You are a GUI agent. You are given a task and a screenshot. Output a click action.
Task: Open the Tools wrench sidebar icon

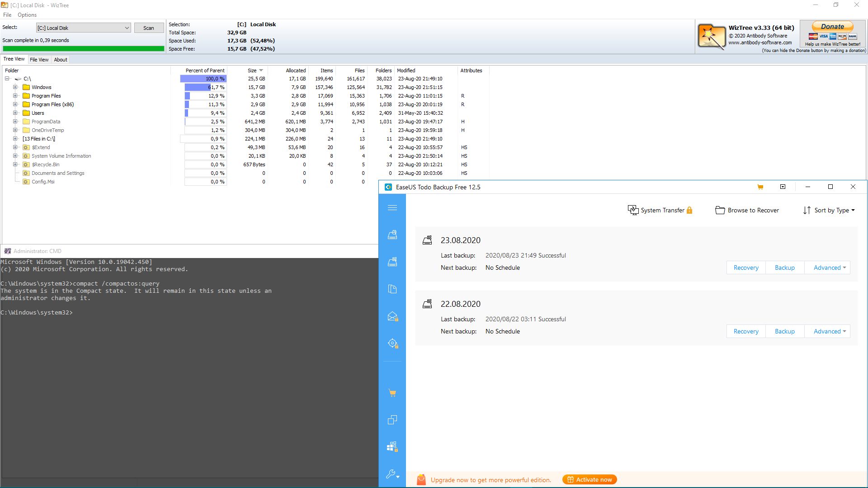click(392, 474)
